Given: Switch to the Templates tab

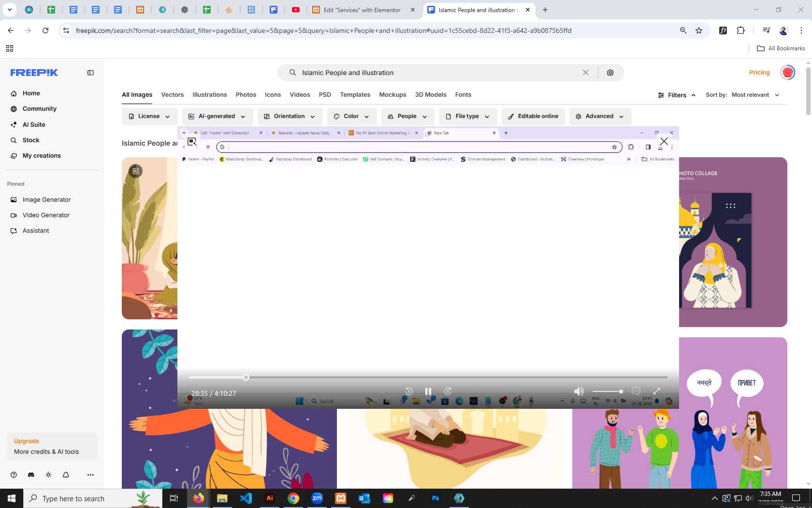Looking at the screenshot, I should point(355,95).
